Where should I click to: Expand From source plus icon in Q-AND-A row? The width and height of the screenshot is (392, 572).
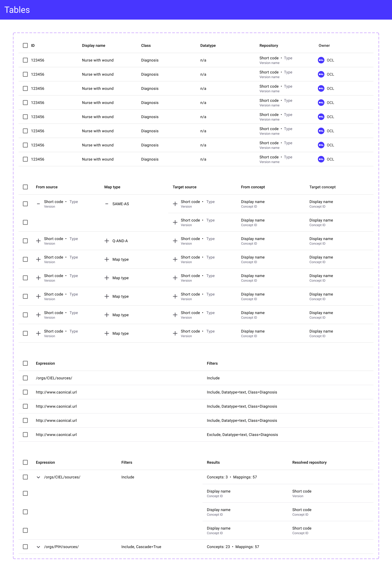coord(38,241)
